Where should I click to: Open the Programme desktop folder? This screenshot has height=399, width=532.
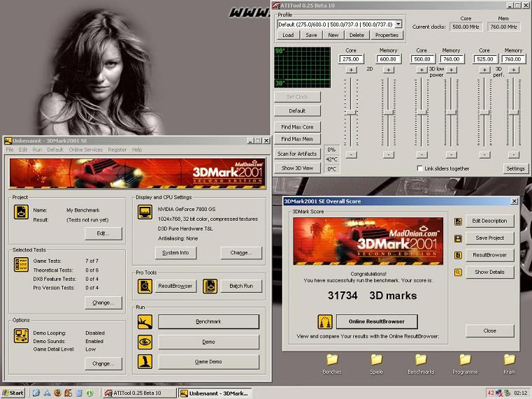tap(465, 364)
